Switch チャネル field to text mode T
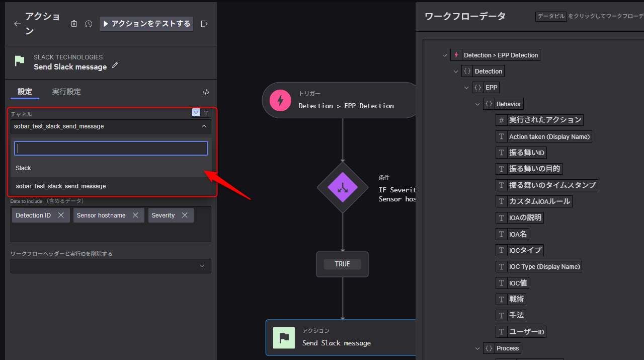 tap(206, 113)
